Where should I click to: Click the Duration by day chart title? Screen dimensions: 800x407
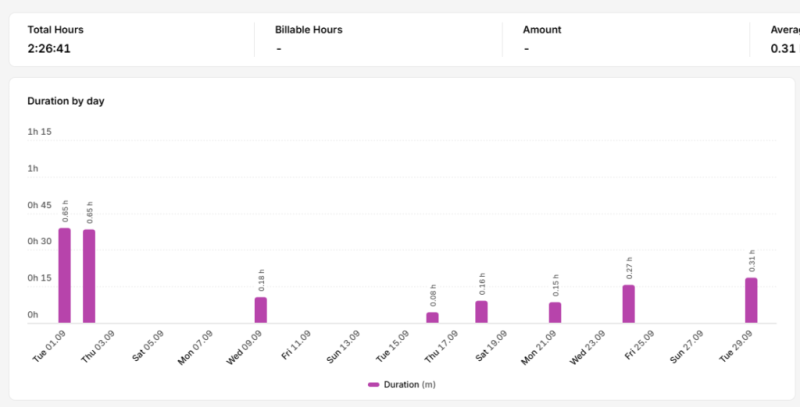pos(66,101)
